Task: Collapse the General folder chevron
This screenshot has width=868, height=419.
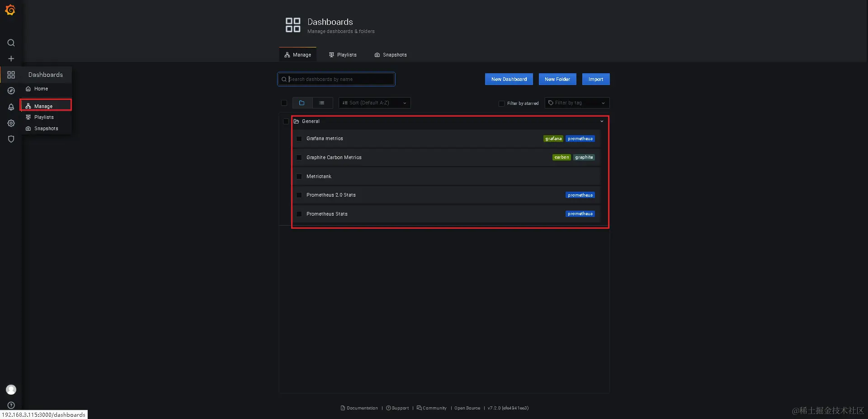Action: click(x=602, y=122)
